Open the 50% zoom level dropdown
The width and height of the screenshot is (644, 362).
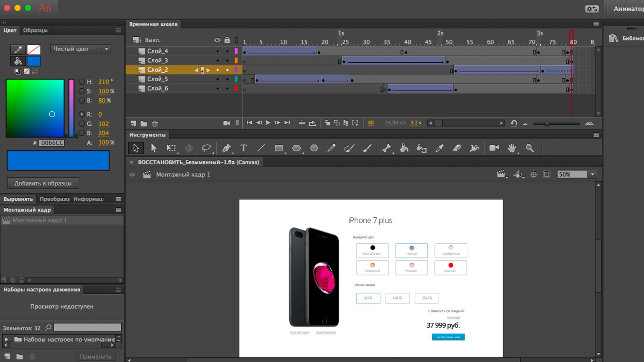click(593, 174)
